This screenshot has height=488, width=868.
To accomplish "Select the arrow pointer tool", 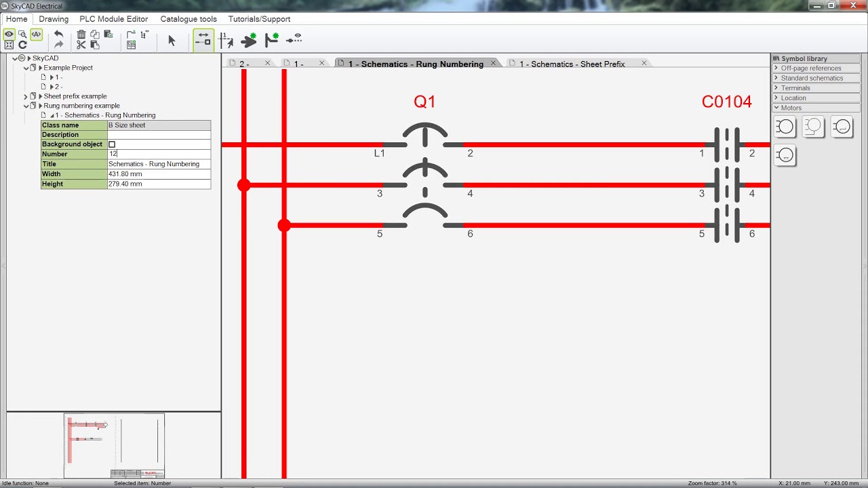I will (x=172, y=41).
